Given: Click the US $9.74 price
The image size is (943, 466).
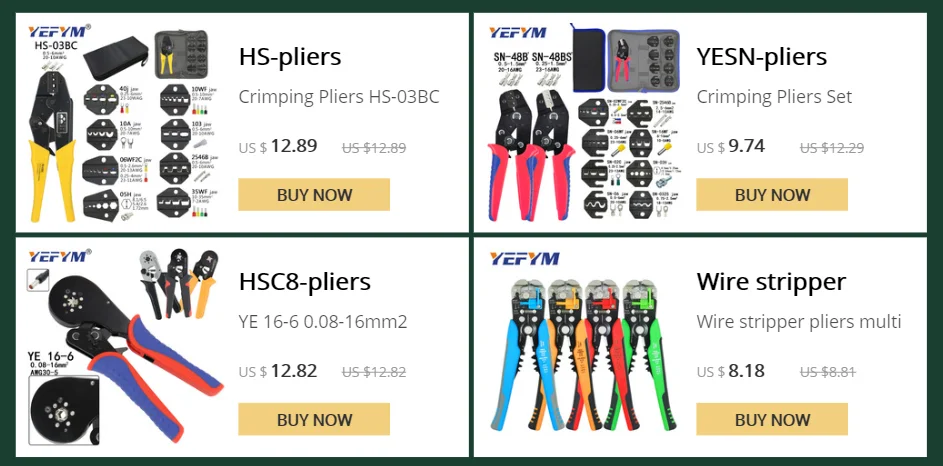Looking at the screenshot, I should [731, 146].
